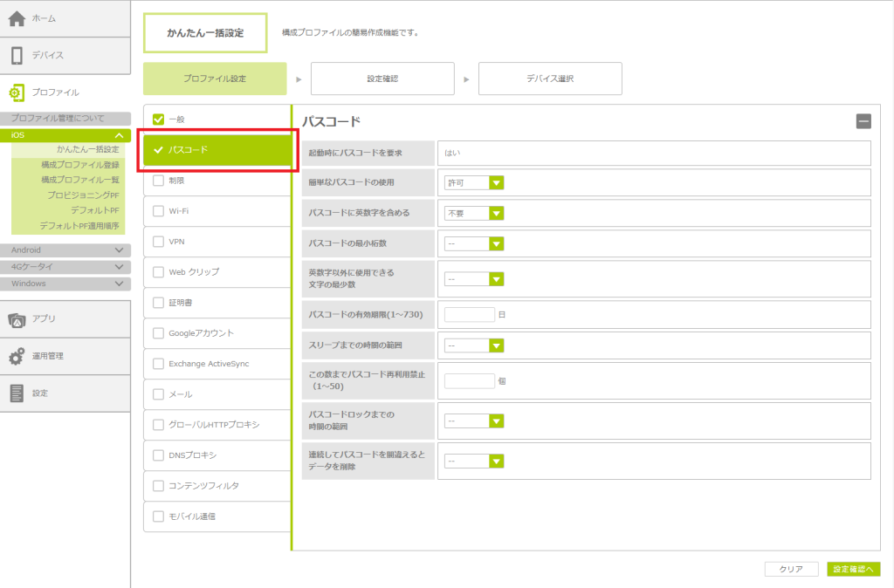The width and height of the screenshot is (894, 588).
Task: Collapse the iOS section chevron
Action: 119,136
